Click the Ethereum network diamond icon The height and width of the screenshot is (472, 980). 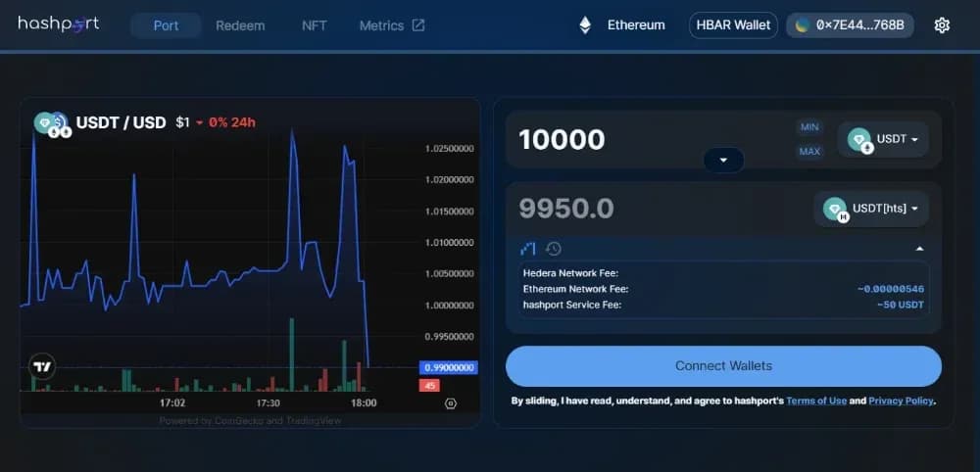pyautogui.click(x=585, y=25)
